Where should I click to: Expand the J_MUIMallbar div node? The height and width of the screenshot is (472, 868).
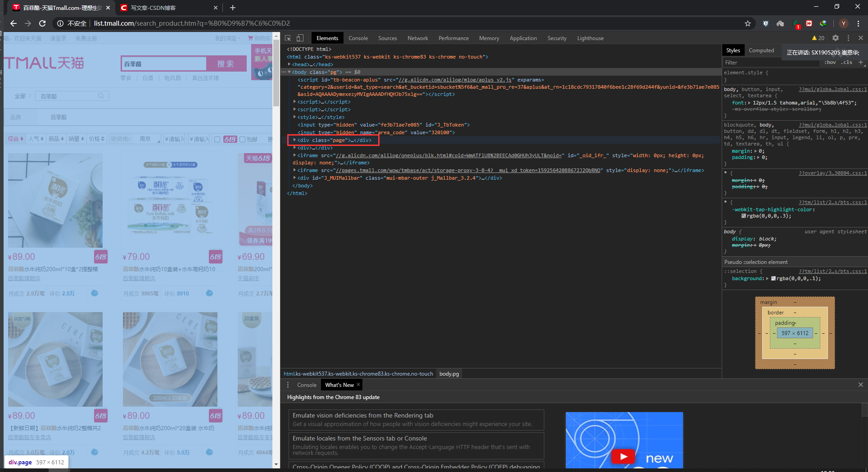click(295, 178)
